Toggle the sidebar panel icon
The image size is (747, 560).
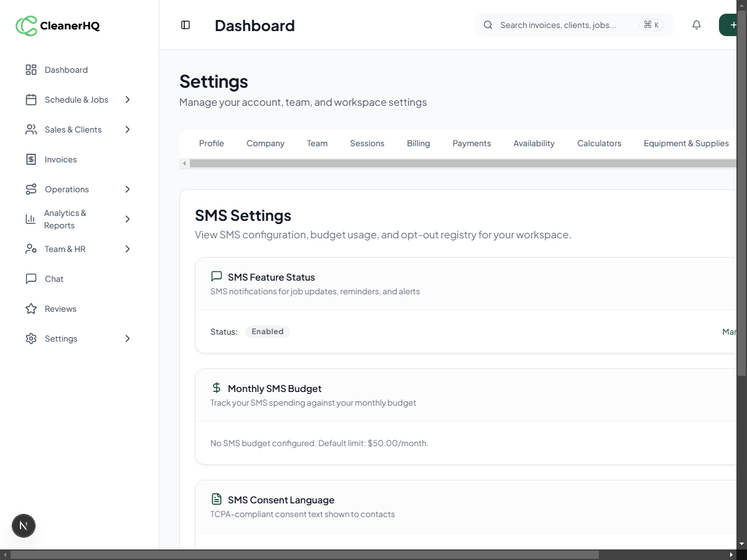point(186,25)
